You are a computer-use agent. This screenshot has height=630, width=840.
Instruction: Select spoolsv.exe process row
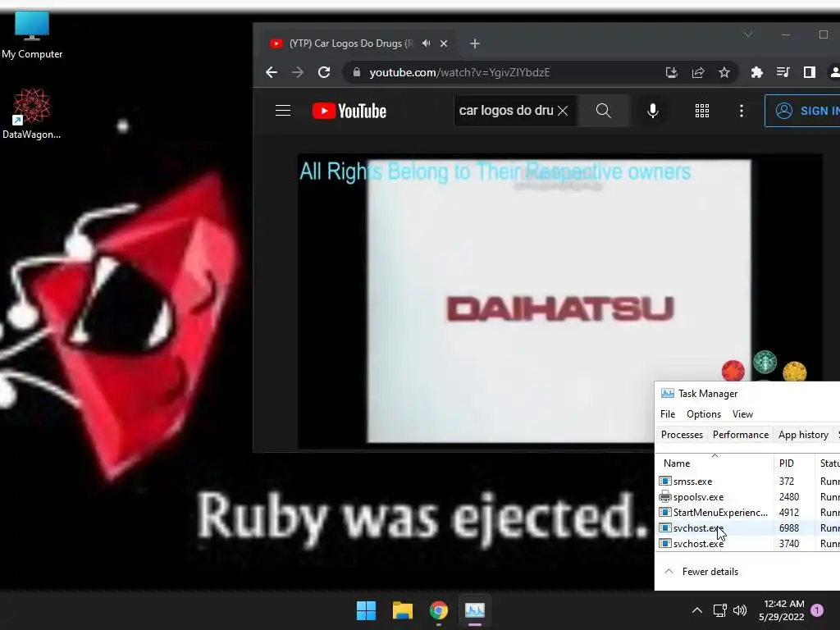pyautogui.click(x=748, y=496)
